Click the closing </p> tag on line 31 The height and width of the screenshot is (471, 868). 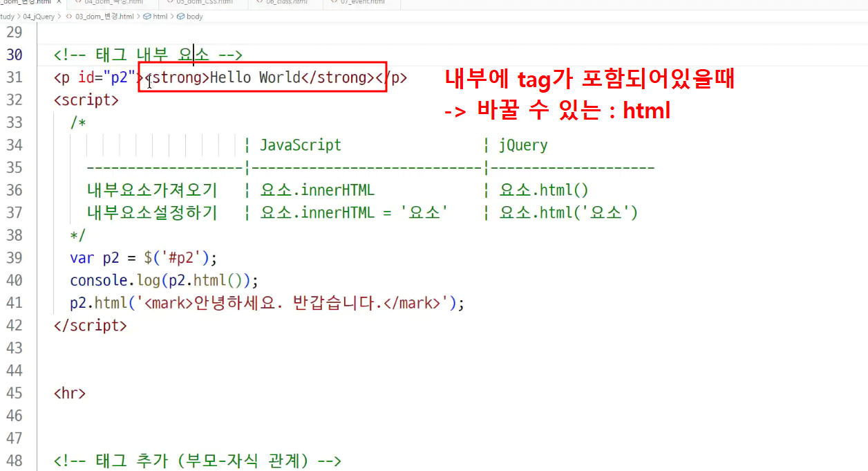391,77
